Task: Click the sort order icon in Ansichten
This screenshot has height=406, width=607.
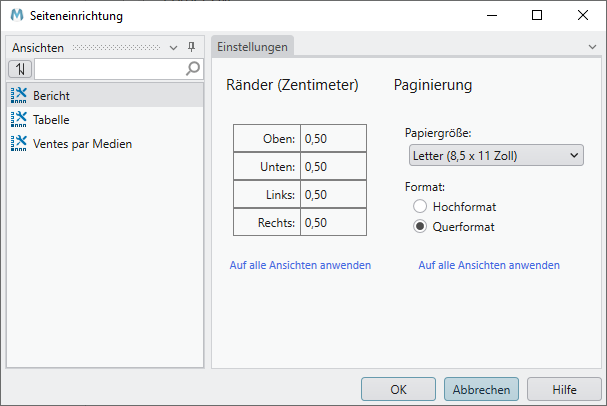Action: coord(20,69)
